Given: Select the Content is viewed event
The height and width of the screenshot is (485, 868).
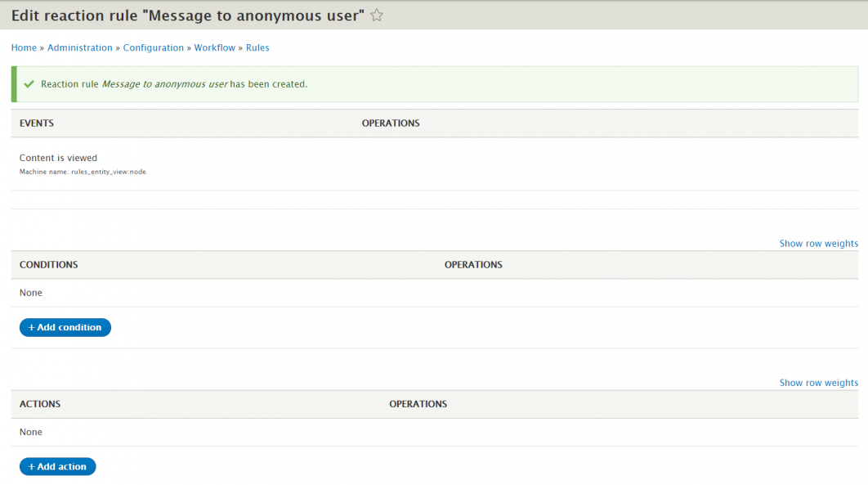Looking at the screenshot, I should coord(57,157).
